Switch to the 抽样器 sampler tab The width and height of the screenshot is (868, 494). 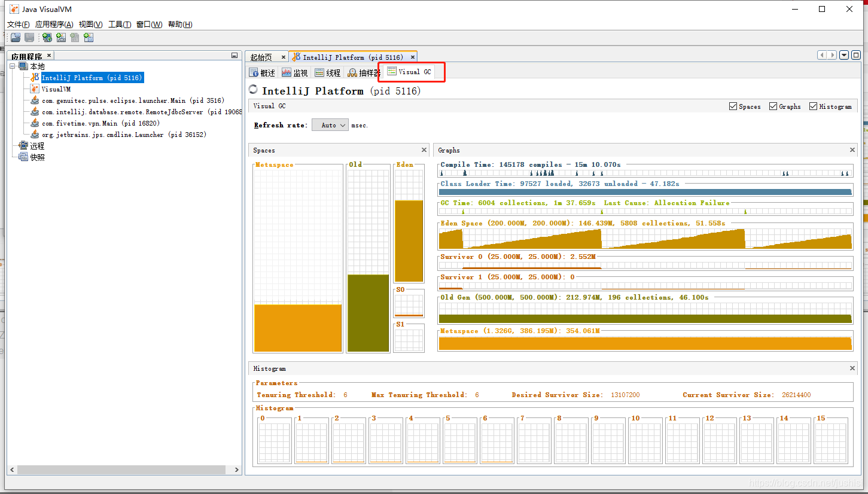pyautogui.click(x=364, y=73)
